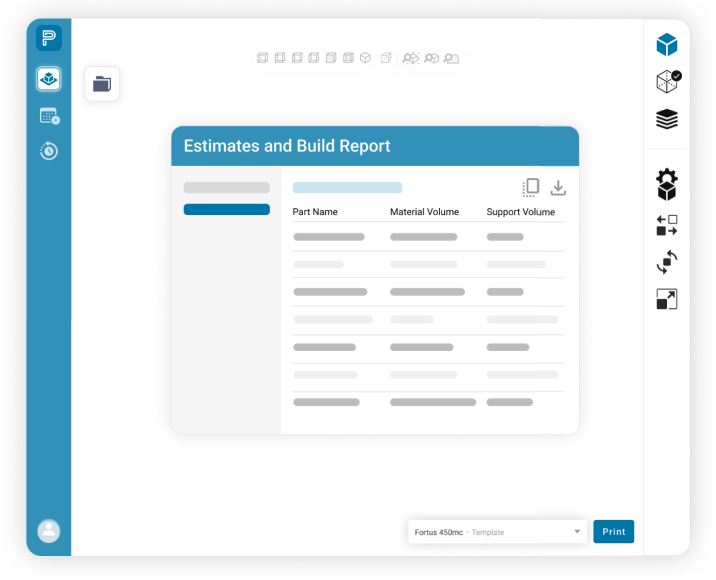Open the schedule calendar view
Screen dimensions: 716x580
(48, 116)
